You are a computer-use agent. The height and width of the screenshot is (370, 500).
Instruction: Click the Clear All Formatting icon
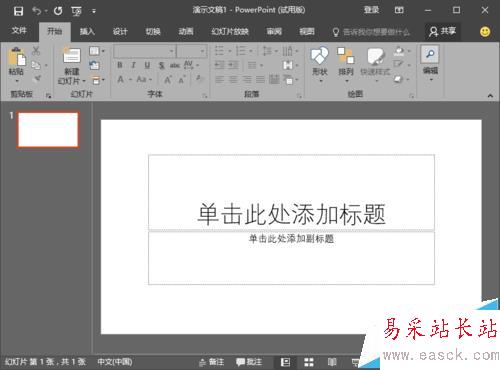tap(199, 79)
